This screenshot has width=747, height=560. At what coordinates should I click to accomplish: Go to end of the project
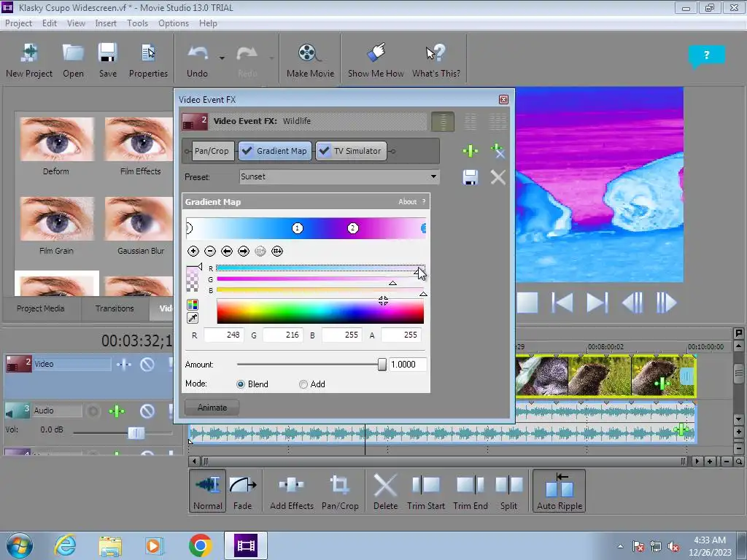597,303
